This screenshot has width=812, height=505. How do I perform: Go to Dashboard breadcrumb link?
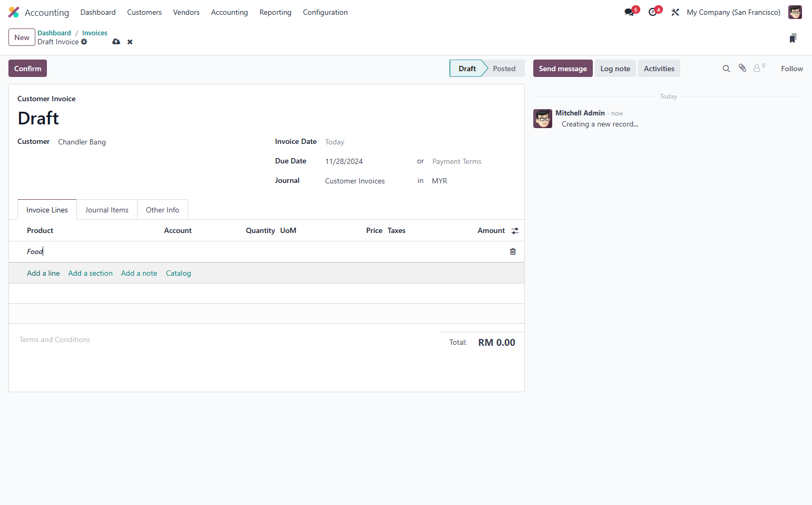[x=54, y=33]
